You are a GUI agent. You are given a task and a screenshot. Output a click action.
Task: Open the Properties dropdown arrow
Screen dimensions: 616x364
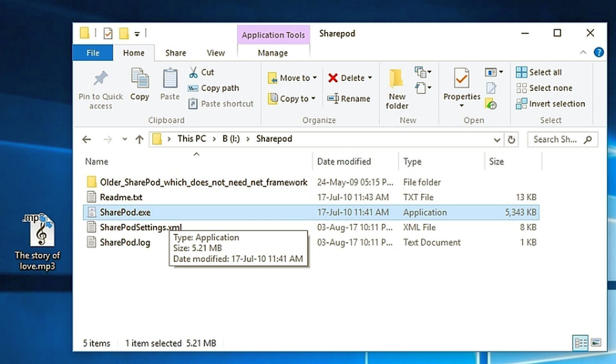pyautogui.click(x=462, y=106)
